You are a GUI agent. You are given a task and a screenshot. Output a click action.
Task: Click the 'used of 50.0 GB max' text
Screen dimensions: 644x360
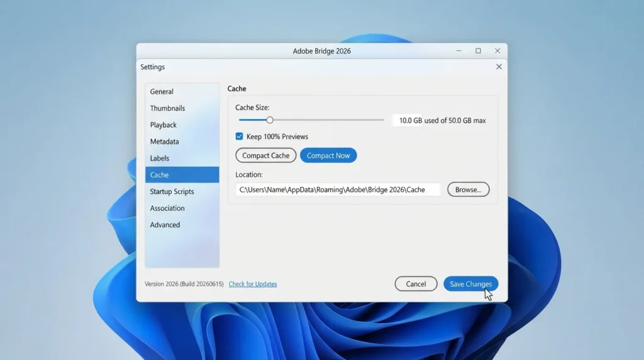[455, 120]
